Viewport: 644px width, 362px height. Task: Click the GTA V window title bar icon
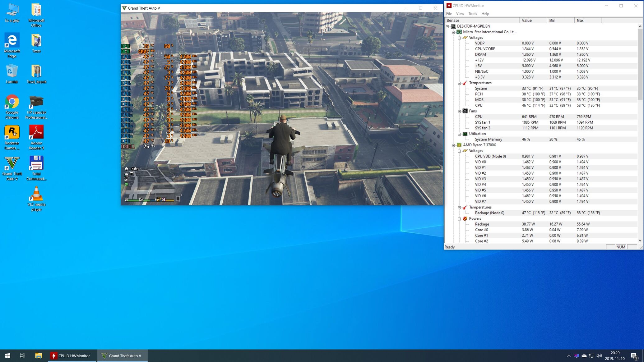click(x=124, y=8)
